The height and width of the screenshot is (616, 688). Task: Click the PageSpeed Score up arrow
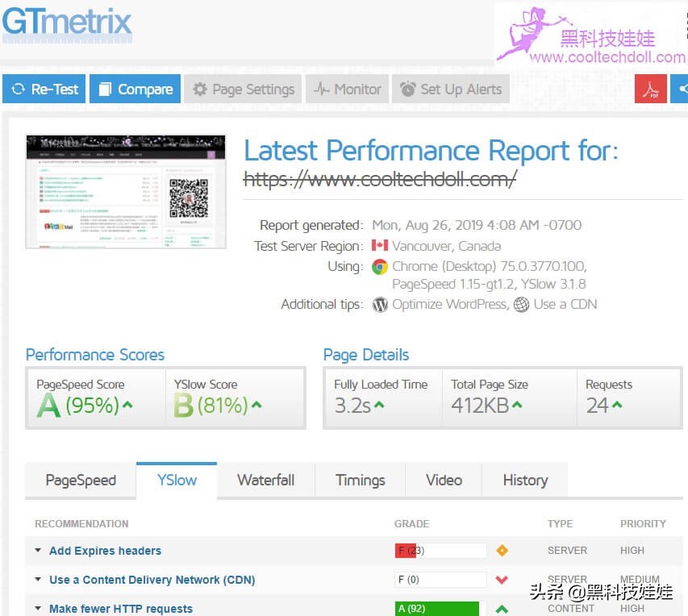(127, 404)
